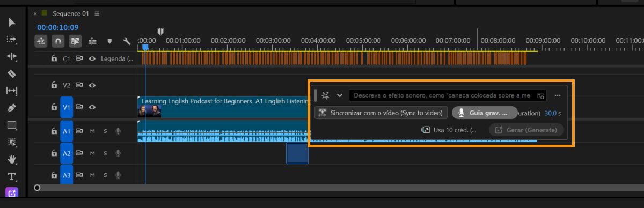The image size is (644, 208).
Task: Select the Hand tool
Action: point(12,160)
